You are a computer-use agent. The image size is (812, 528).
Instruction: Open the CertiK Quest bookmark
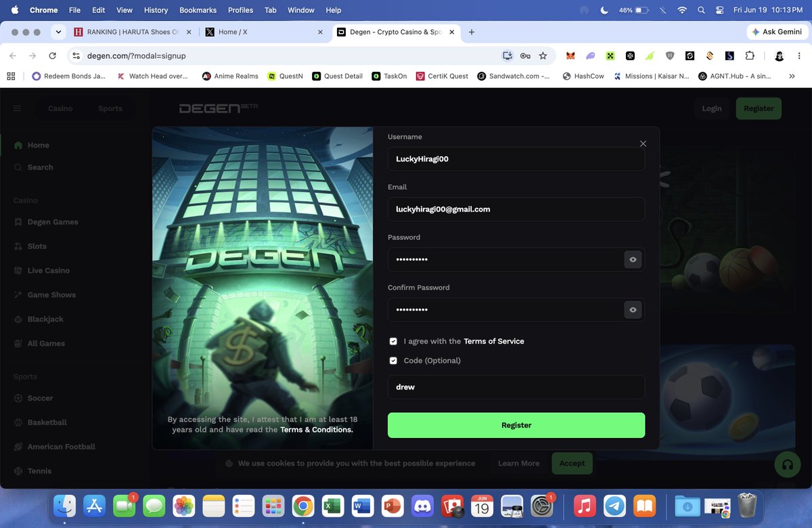[x=442, y=76]
